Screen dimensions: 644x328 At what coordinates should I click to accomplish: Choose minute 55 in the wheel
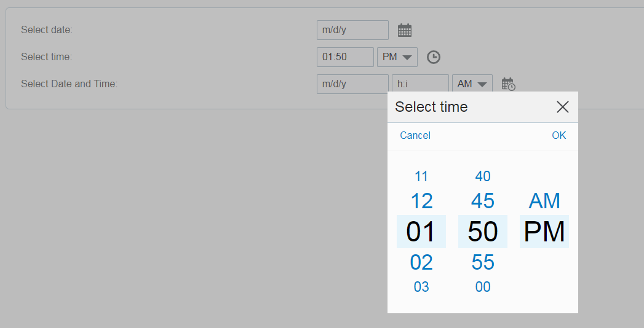(483, 262)
